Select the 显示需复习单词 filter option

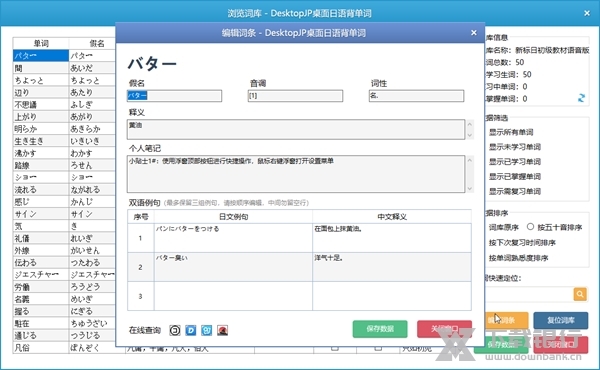coord(515,191)
